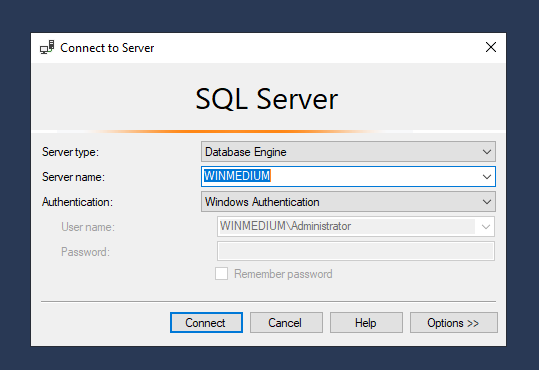Click the SQL Server heading text

pyautogui.click(x=266, y=99)
